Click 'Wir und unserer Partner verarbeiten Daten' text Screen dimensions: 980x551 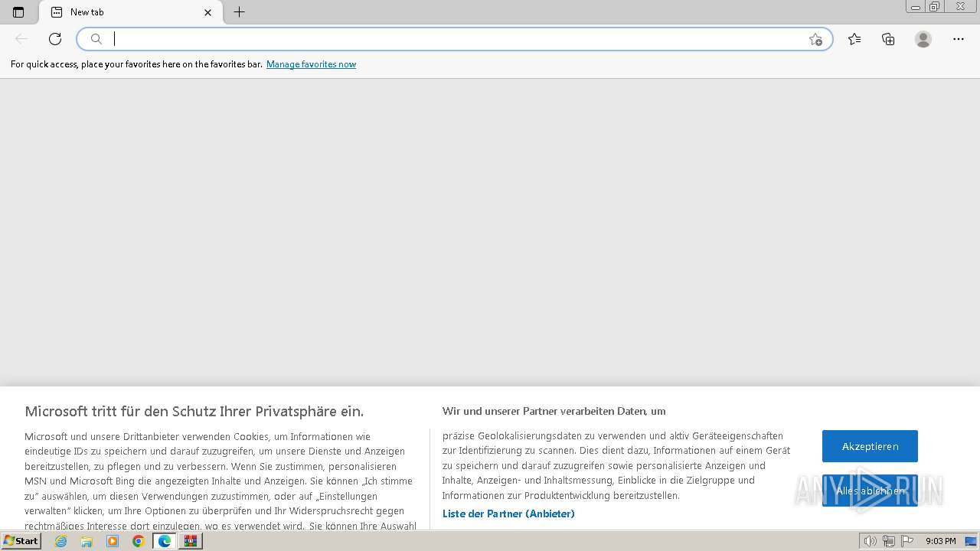(554, 411)
